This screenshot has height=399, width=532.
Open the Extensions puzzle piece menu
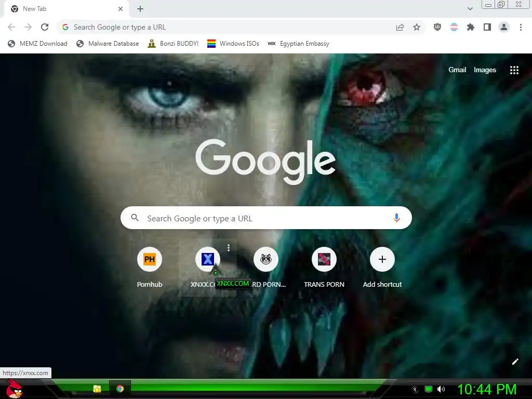pos(471,27)
